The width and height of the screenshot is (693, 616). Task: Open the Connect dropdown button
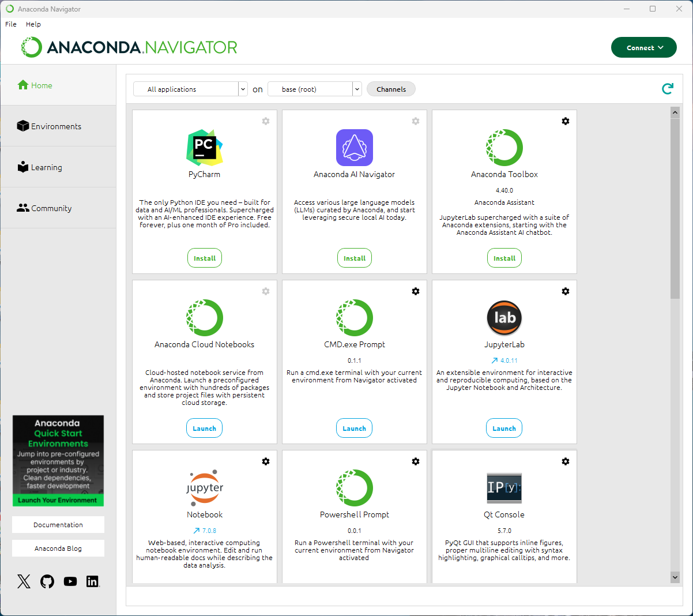point(643,47)
